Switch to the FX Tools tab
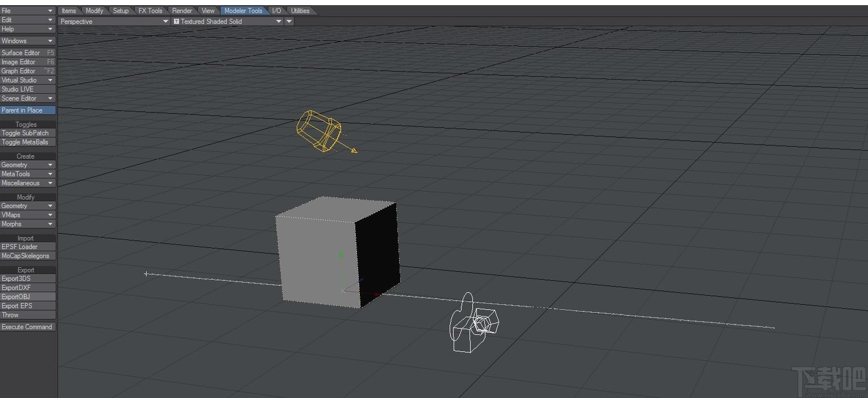Viewport: 868px width, 398px height. [x=151, y=10]
